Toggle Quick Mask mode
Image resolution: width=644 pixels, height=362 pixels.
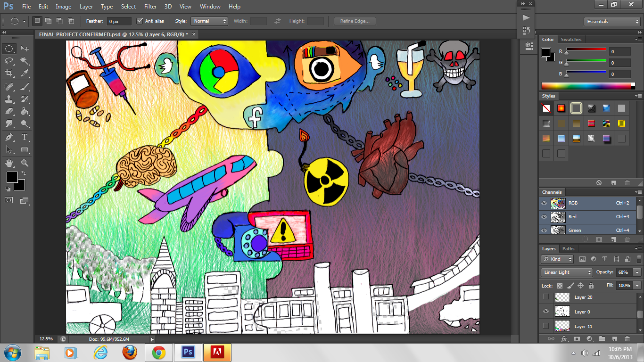point(9,200)
